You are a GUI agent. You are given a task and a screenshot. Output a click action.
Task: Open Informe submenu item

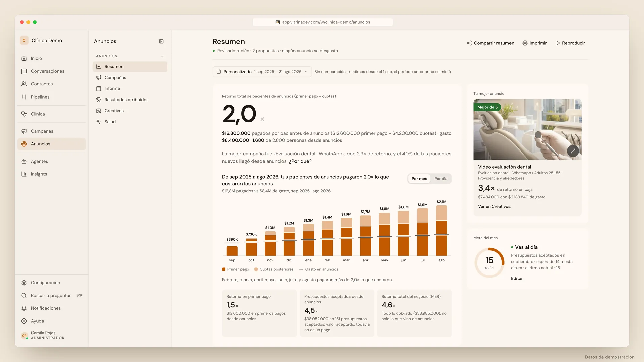pos(130,88)
